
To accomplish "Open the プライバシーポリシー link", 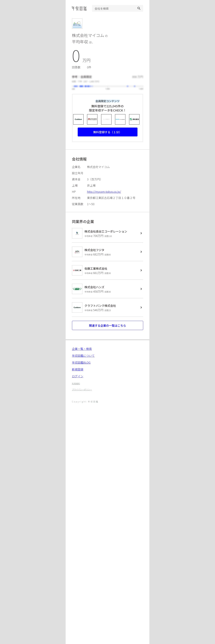I will [82, 390].
